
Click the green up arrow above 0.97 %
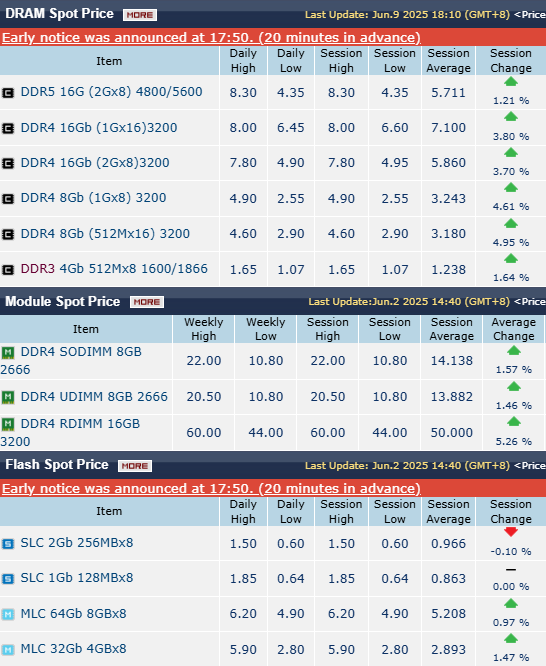point(511,603)
